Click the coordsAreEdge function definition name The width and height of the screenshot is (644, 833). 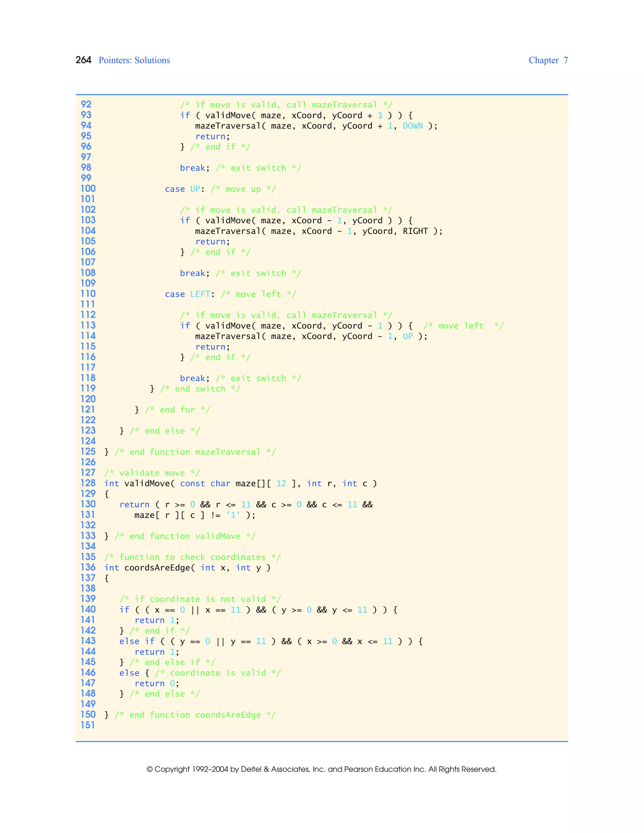click(157, 567)
